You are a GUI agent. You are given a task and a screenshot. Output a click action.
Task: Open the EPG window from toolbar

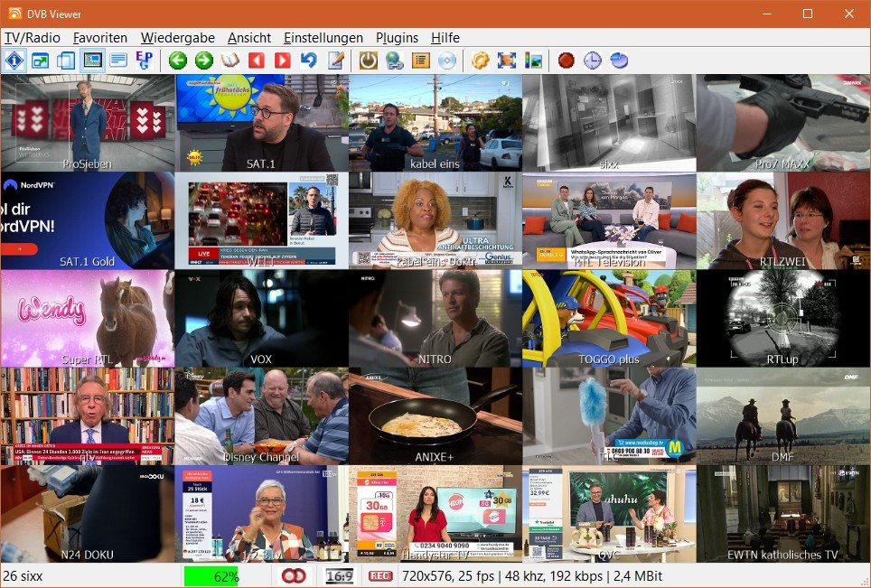pyautogui.click(x=144, y=61)
